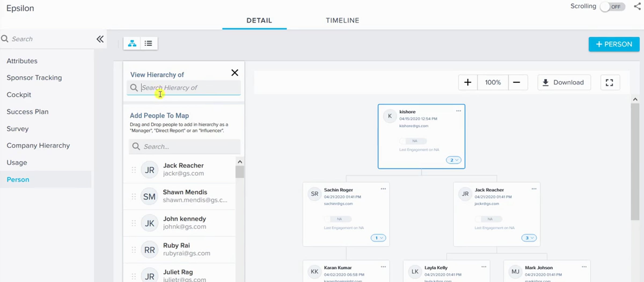Click the JR avatar of Jack Reacher in list
Image resolution: width=644 pixels, height=282 pixels.
(x=149, y=170)
